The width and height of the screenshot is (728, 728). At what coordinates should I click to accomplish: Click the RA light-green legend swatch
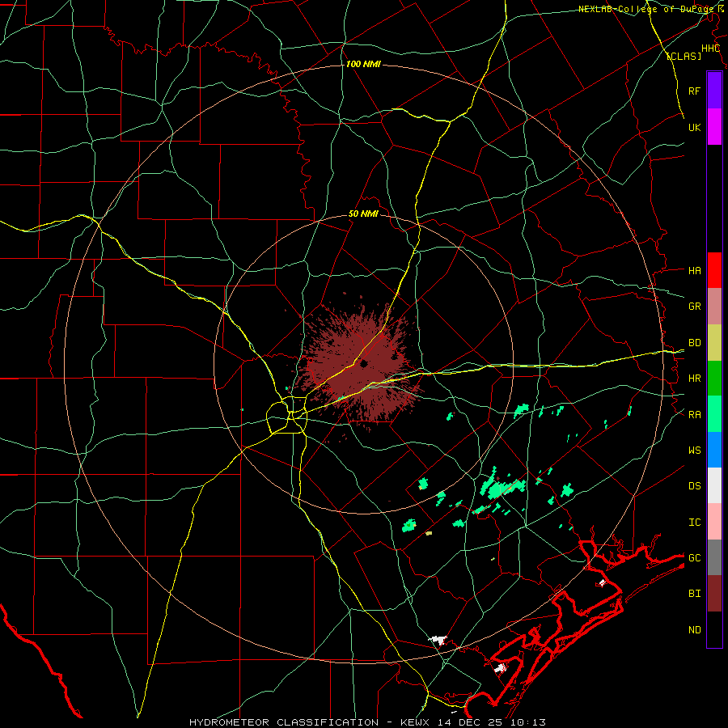(x=714, y=414)
